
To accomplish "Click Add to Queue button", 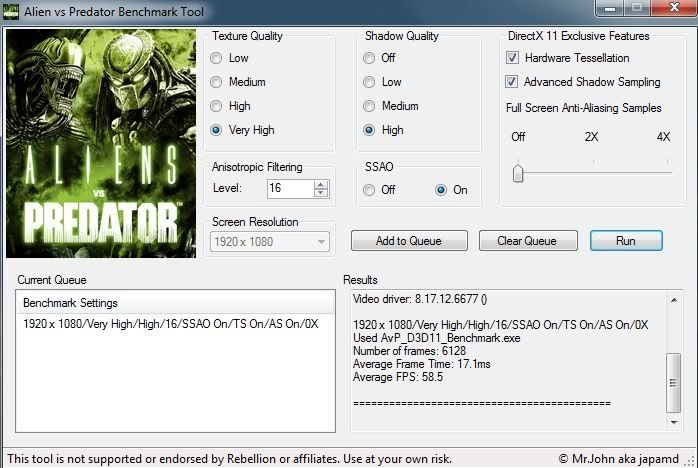I will pyautogui.click(x=409, y=241).
